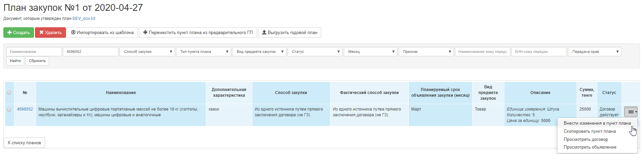Click Переместить пункт плана из предварительного ГП
Screen dimensions: 644x154
pyautogui.click(x=198, y=33)
